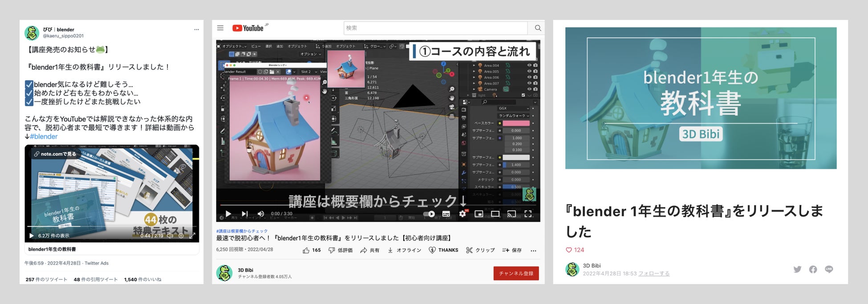The height and width of the screenshot is (304, 868).
Task: Enter fullscreen on YouTube player
Action: point(528,214)
